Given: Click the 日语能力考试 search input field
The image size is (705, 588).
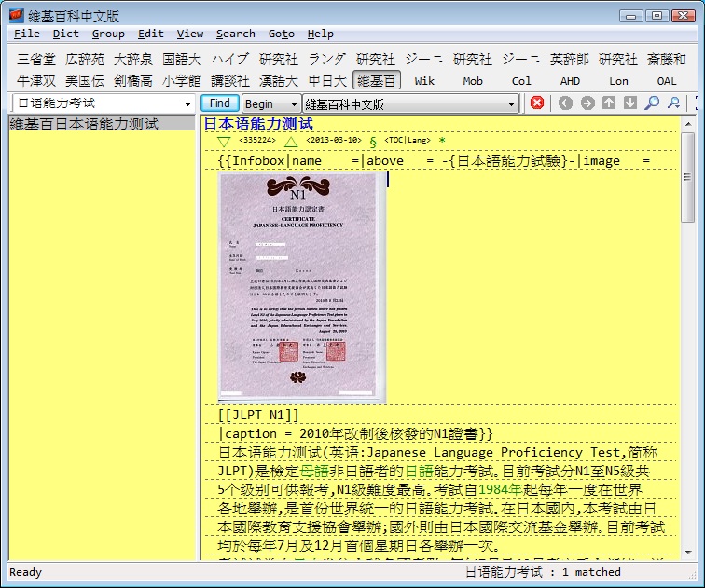Looking at the screenshot, I should point(97,103).
